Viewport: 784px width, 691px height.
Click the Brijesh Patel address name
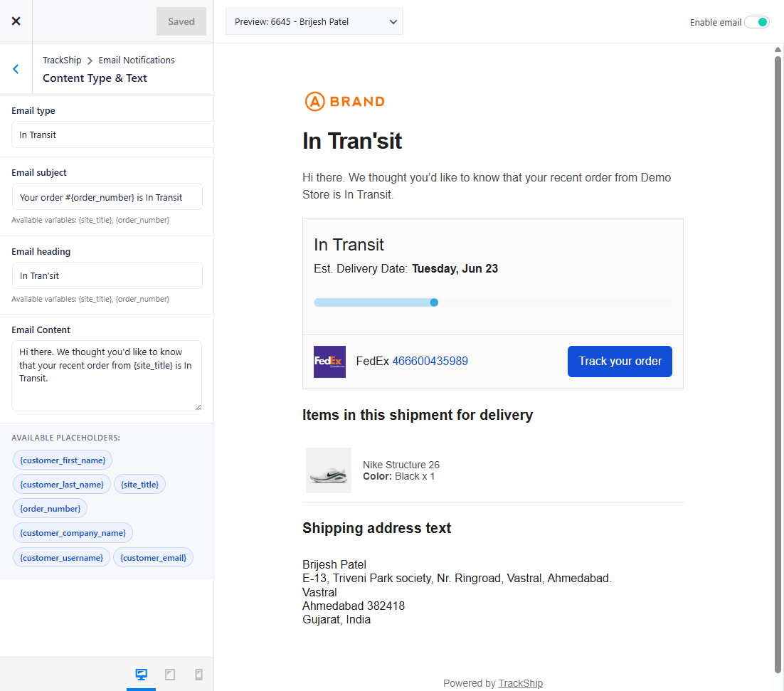(x=334, y=564)
